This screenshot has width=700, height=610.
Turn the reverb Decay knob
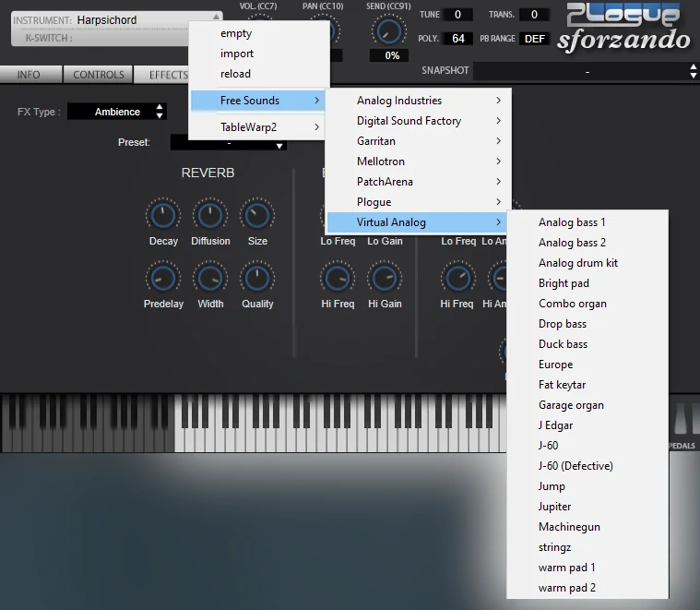point(163,216)
